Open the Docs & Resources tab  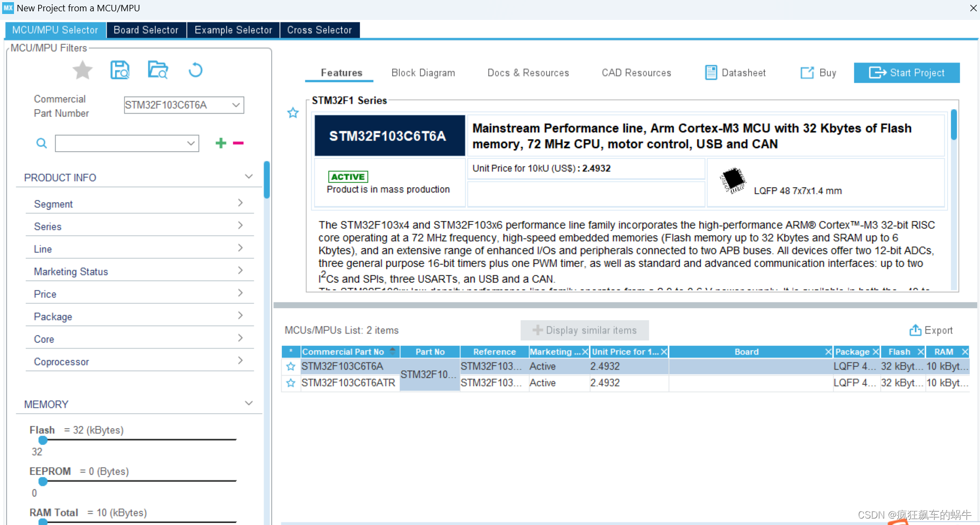click(x=528, y=73)
